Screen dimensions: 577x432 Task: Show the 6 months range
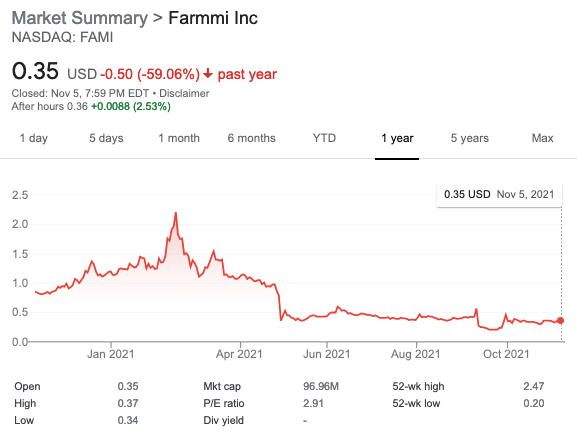click(x=251, y=138)
